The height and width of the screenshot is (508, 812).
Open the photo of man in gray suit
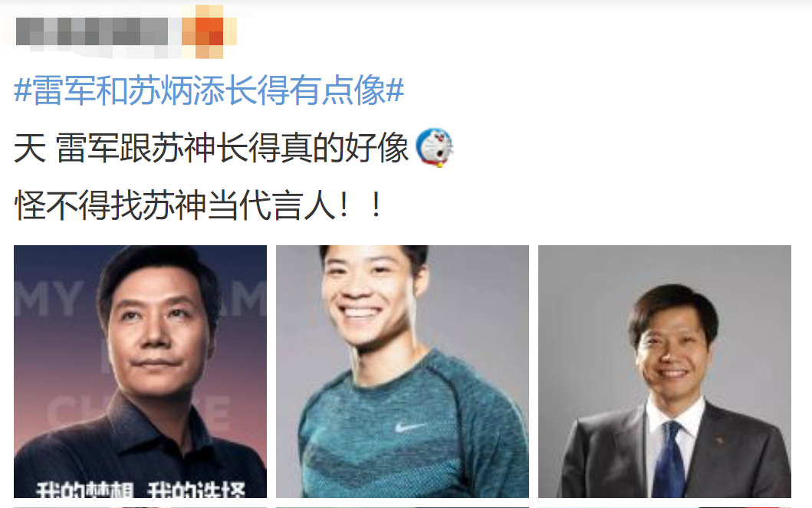665,372
